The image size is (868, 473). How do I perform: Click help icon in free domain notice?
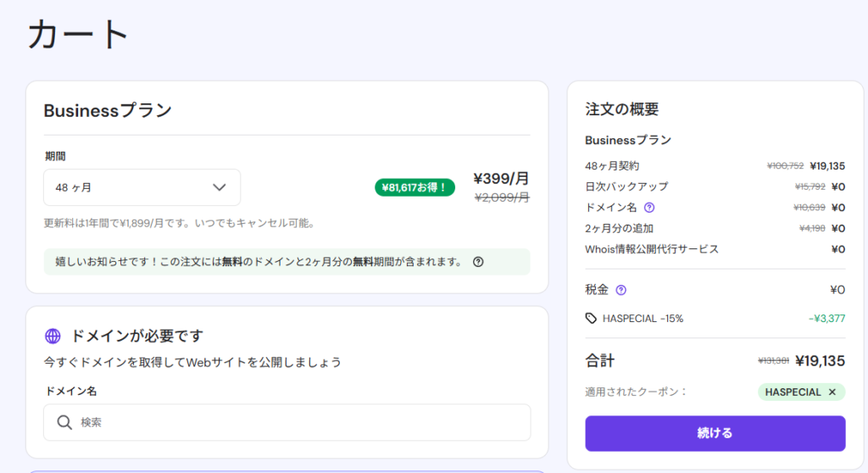478,262
